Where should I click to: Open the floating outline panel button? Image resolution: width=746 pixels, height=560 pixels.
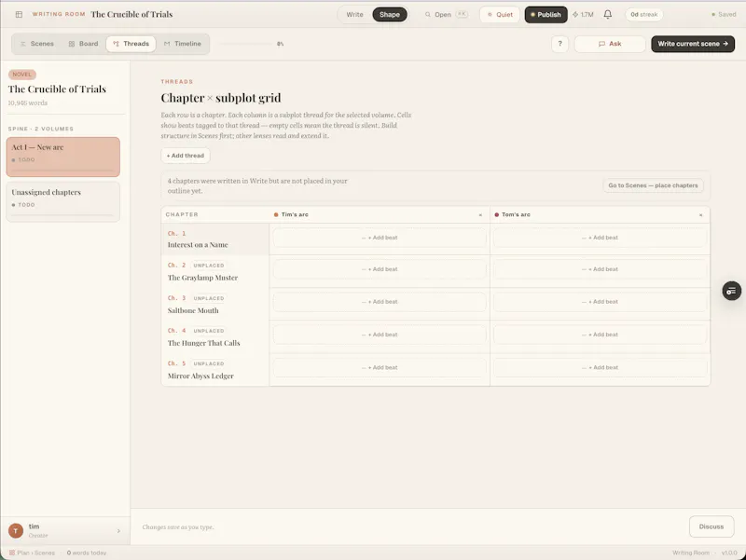[732, 291]
